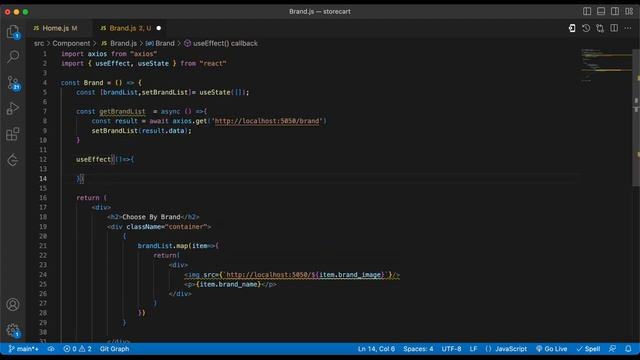The width and height of the screenshot is (640, 360).
Task: Click unsaved dot on Brand.js tab
Action: [x=159, y=28]
